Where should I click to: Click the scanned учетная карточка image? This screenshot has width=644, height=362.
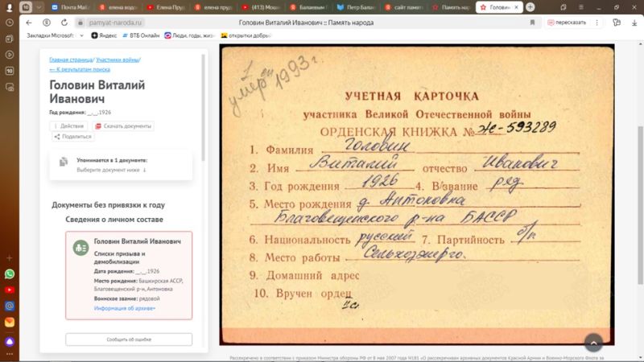[417, 195]
